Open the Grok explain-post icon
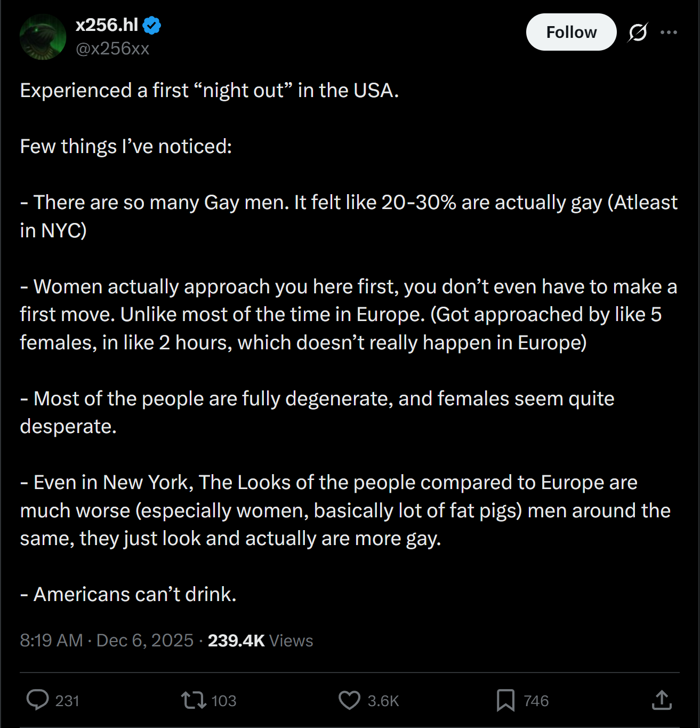 [x=638, y=33]
